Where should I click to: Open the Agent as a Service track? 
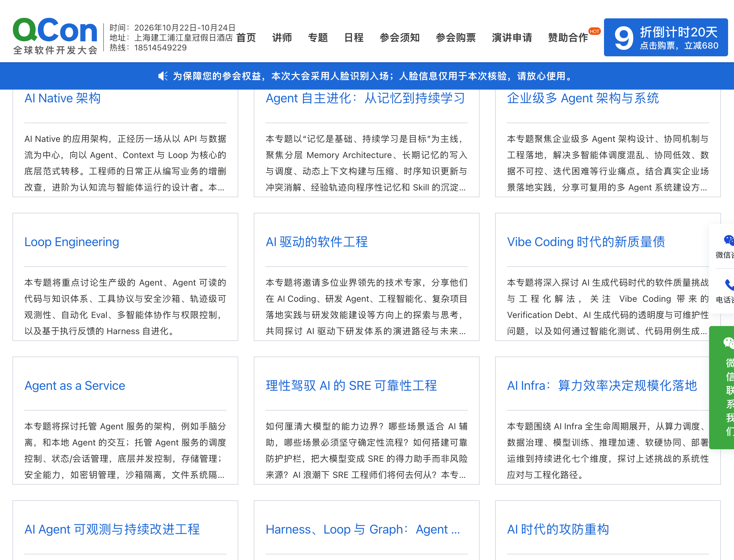75,386
